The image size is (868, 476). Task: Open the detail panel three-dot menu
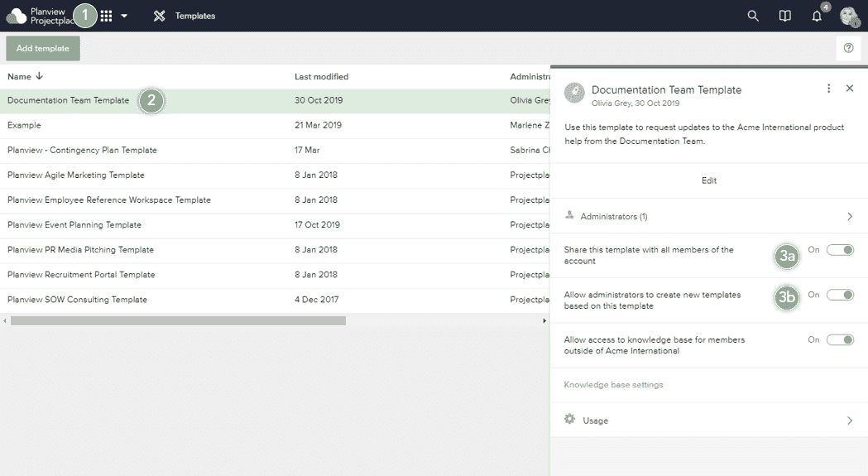point(829,88)
